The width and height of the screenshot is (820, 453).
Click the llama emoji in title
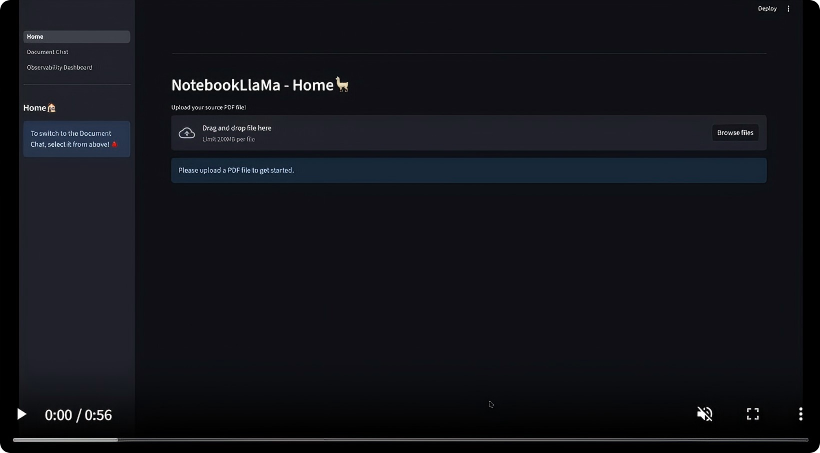point(343,85)
